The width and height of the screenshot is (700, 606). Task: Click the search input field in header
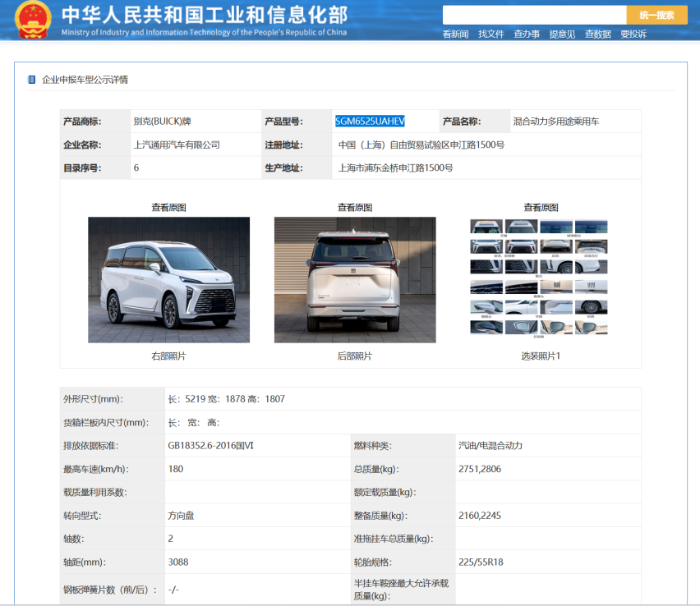coord(534,15)
